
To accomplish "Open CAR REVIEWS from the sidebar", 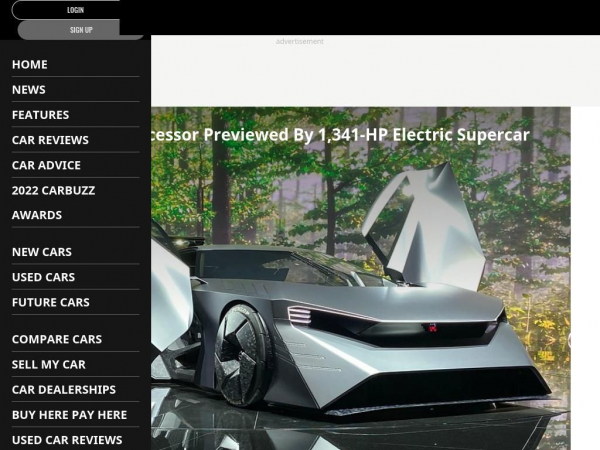I will point(50,140).
